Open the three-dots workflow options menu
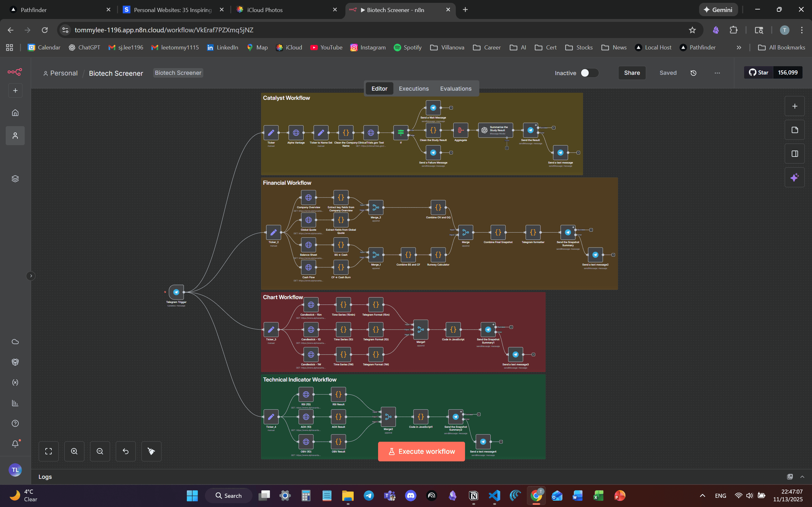The image size is (812, 507). [x=717, y=73]
